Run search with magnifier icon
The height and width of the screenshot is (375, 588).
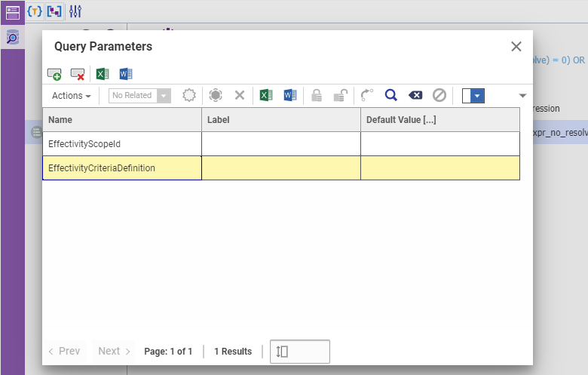[x=390, y=95]
